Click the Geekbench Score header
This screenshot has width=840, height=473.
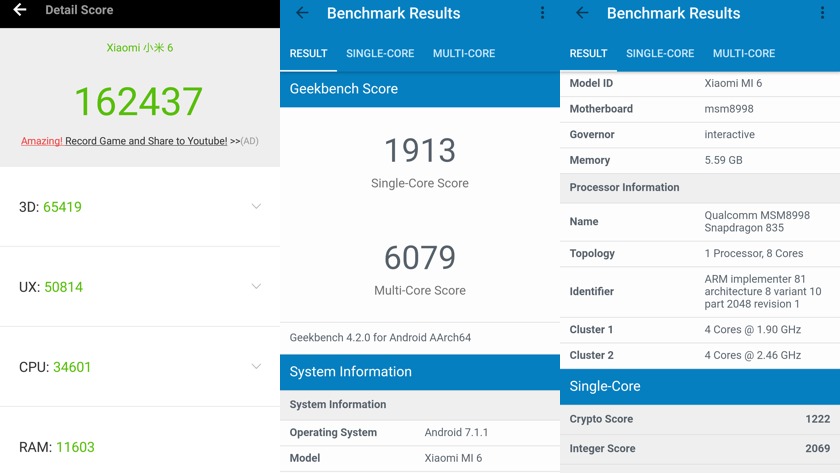[420, 89]
